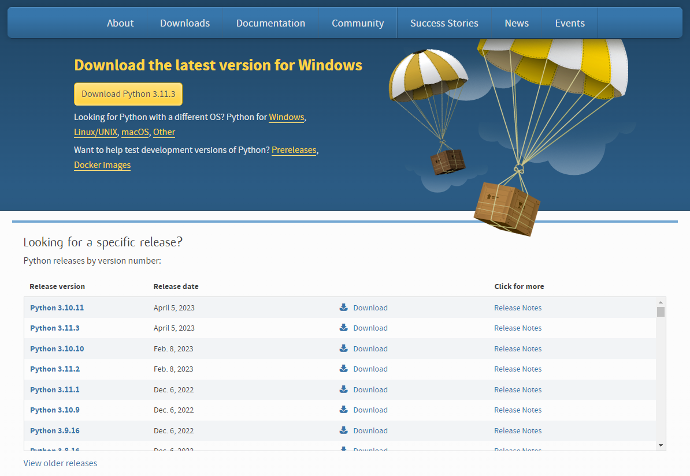Screen dimensions: 690x476
Task: Click the Release version column header
Action: click(57, 286)
